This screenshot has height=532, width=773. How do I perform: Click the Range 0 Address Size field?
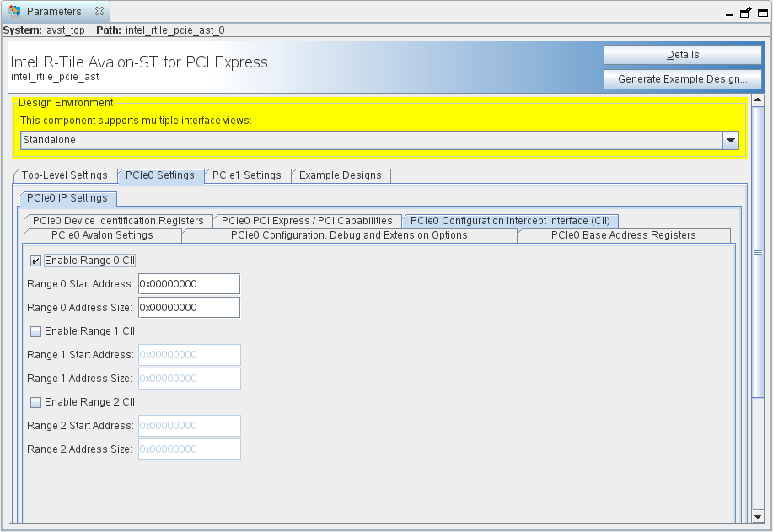point(190,308)
